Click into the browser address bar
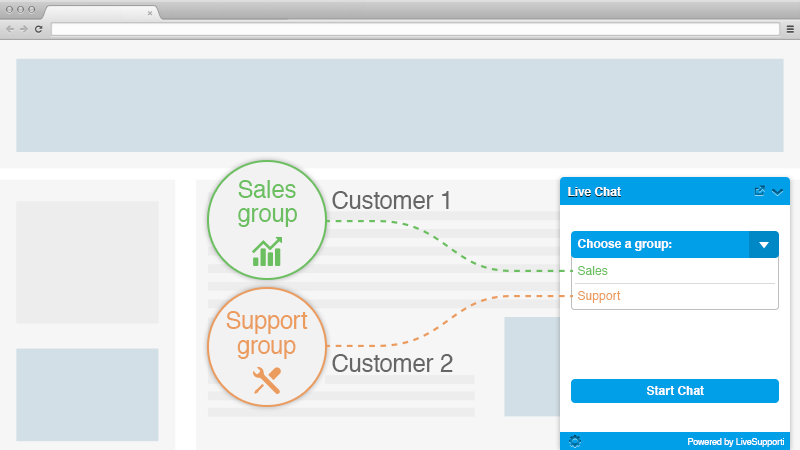Screen dimensions: 800x450 coord(415,29)
